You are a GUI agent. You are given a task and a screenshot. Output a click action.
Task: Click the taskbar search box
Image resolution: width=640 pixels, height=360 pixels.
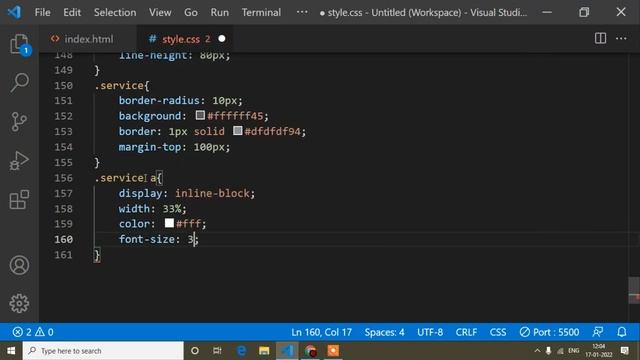[x=103, y=351]
